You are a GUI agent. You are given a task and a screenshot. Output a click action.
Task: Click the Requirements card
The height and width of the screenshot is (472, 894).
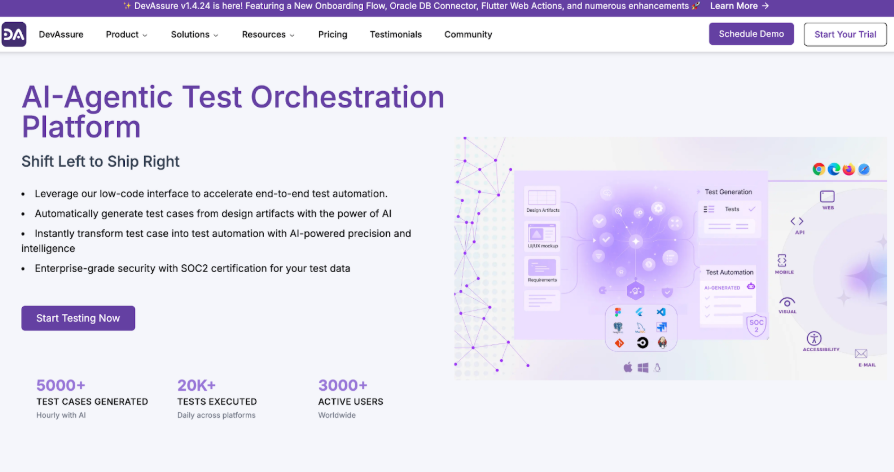click(x=542, y=270)
